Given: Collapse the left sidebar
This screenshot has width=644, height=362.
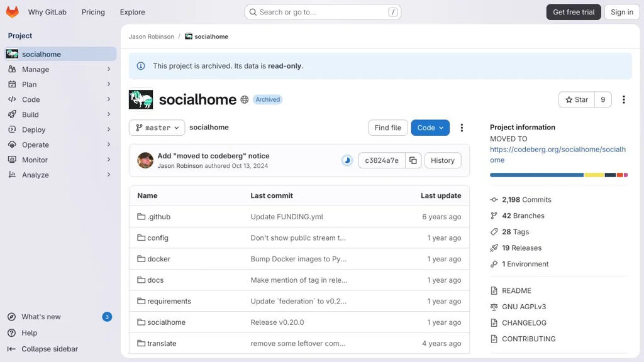Looking at the screenshot, I should coord(50,349).
